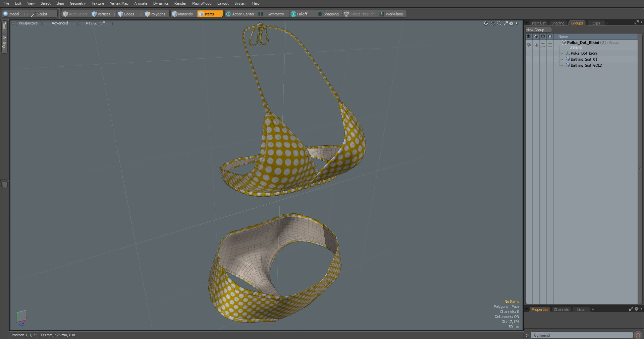Open Properties panel gear settings
Image resolution: width=644 pixels, height=339 pixels.
coord(637,309)
